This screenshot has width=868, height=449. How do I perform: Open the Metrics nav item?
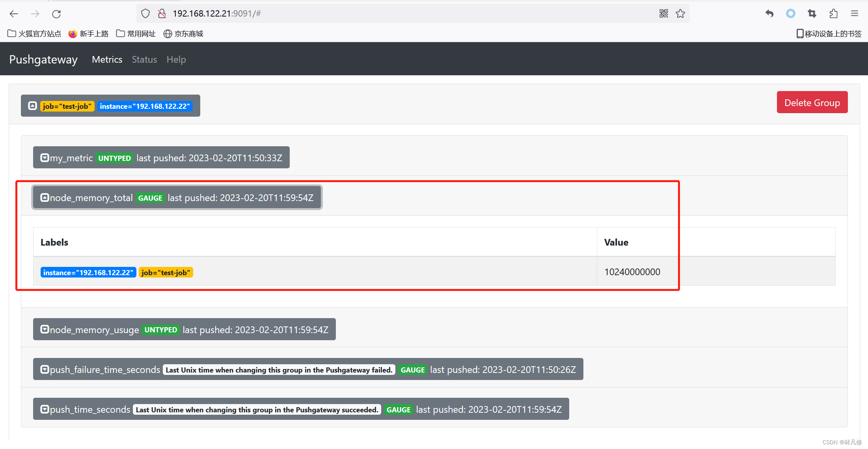(107, 60)
